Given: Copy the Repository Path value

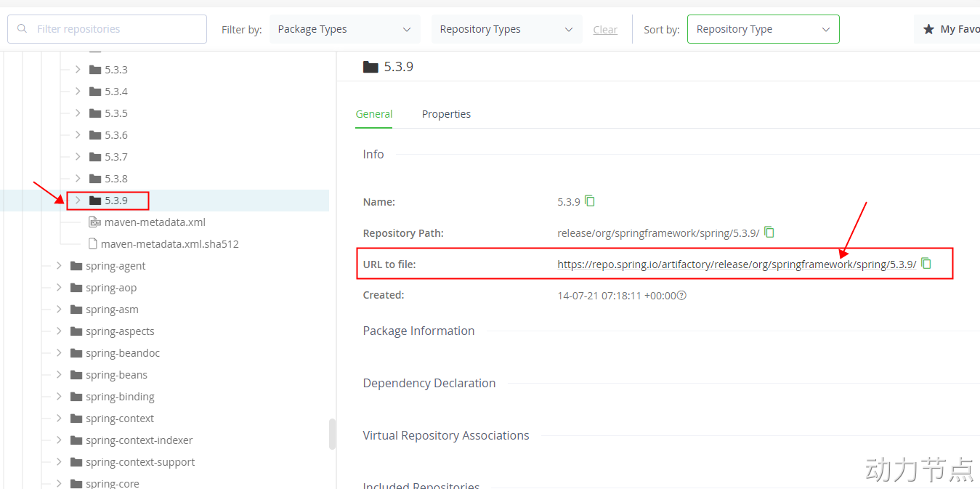Looking at the screenshot, I should [769, 233].
